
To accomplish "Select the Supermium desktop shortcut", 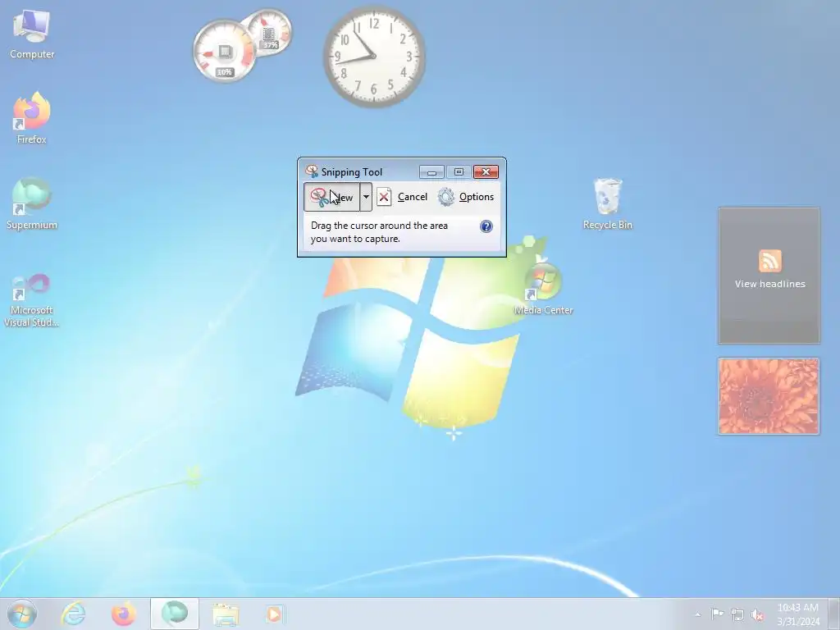I will pos(32,203).
